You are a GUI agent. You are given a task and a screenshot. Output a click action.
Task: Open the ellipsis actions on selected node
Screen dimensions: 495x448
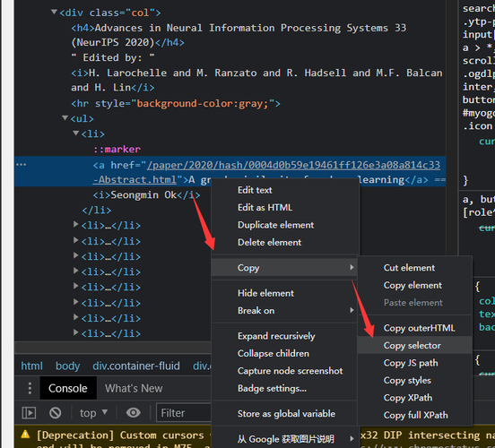point(21,164)
